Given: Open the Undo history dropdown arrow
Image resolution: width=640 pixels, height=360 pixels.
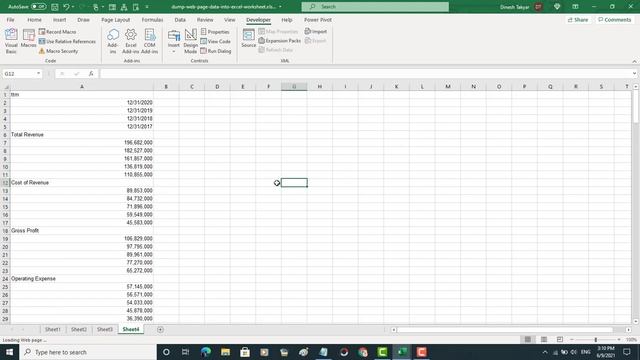Looking at the screenshot, I should [x=73, y=7].
